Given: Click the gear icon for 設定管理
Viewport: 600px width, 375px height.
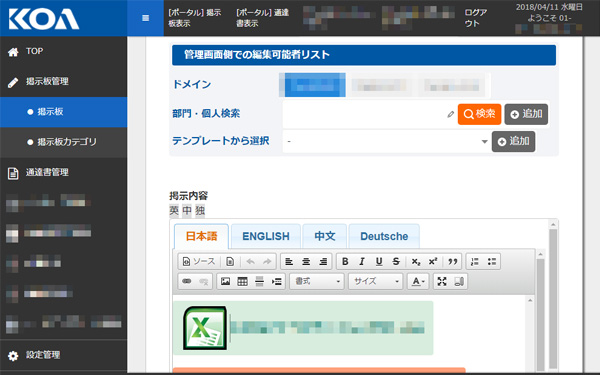Looking at the screenshot, I should click(x=13, y=356).
